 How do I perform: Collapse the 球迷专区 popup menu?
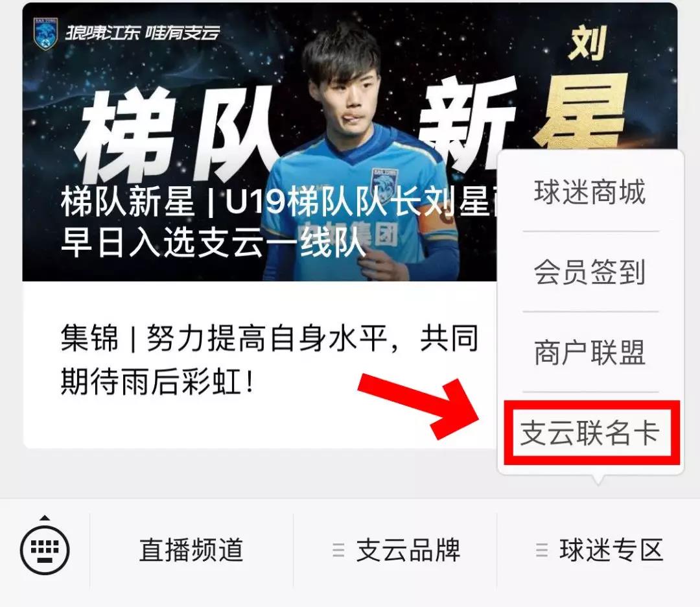coord(598,550)
